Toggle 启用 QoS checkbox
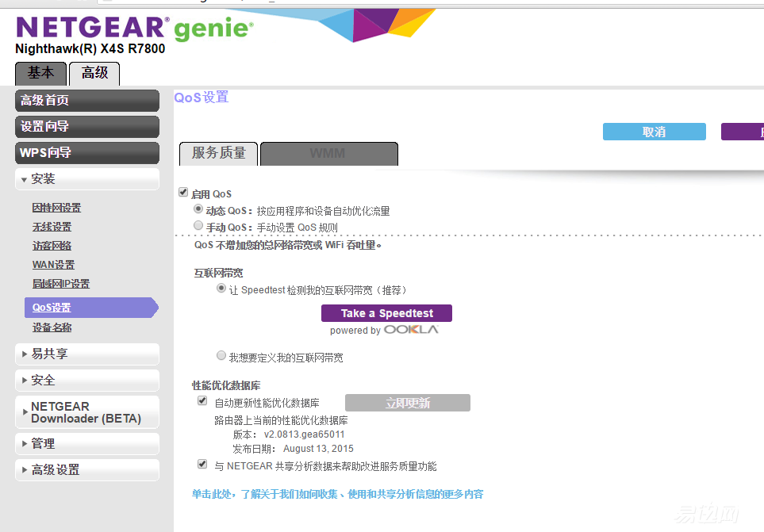The image size is (764, 532). (x=183, y=192)
